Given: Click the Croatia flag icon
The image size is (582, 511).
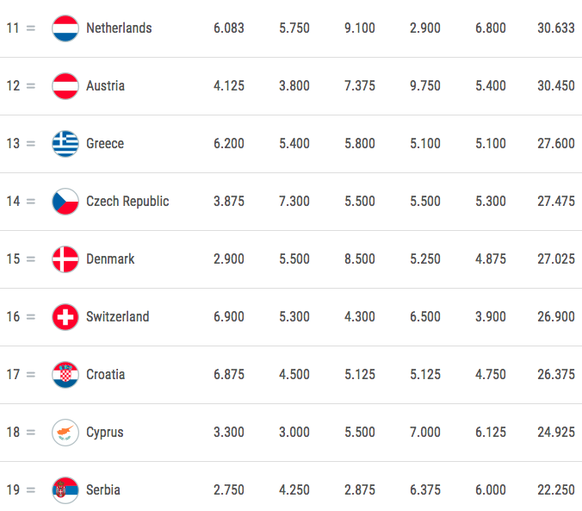Looking at the screenshot, I should click(x=65, y=374).
